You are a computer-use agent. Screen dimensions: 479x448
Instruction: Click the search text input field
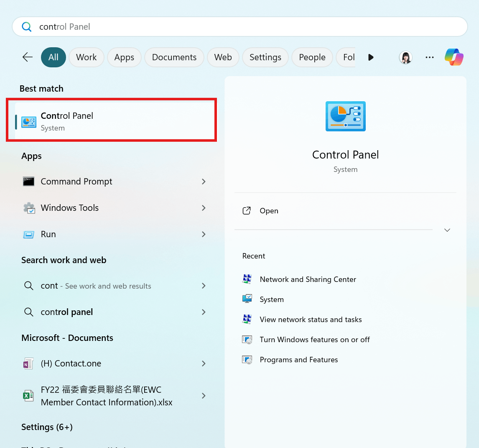tap(240, 27)
